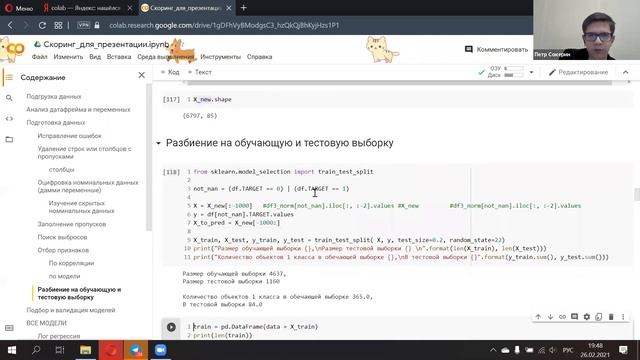Open the Вставка menu
Screen dimensions: 640x360
coord(119,57)
